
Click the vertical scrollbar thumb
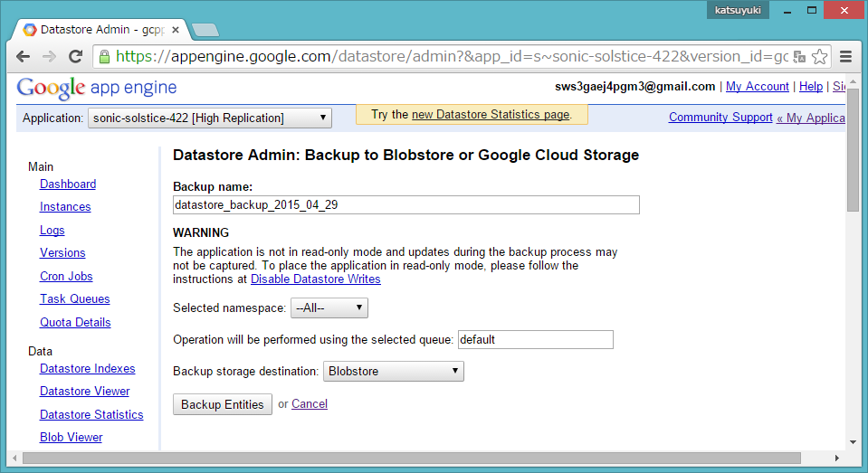coord(853,149)
